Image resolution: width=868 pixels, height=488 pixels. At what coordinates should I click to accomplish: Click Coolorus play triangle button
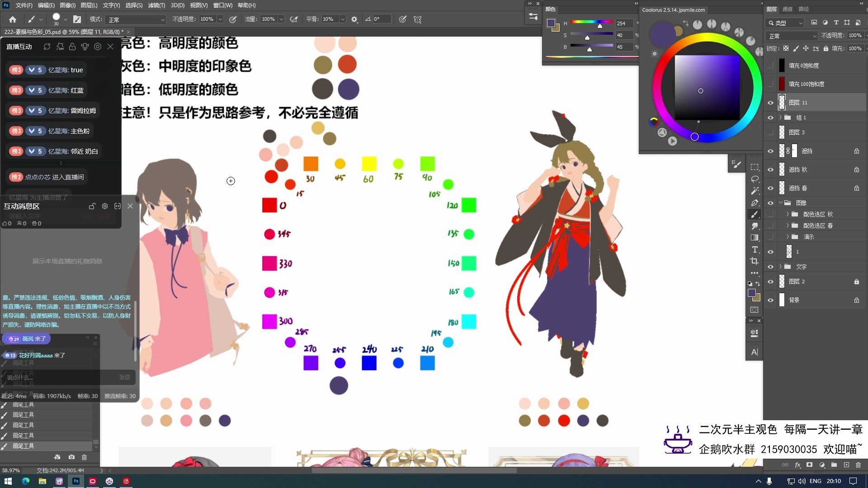673,141
